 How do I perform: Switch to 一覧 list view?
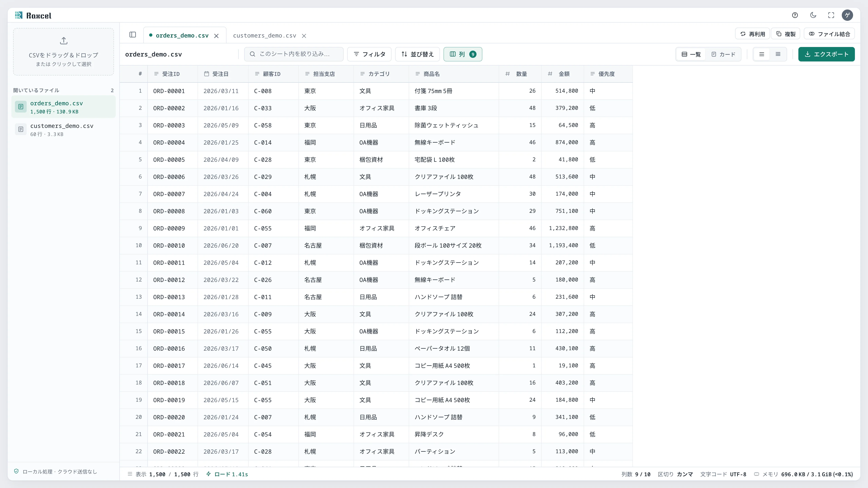coord(691,54)
